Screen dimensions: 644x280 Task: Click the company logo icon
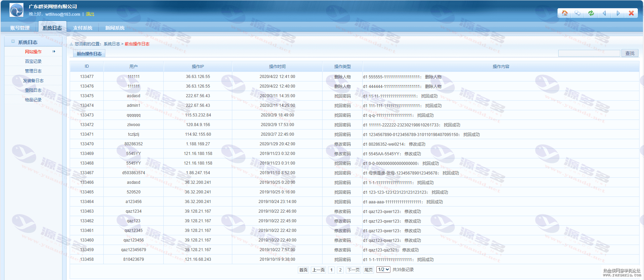coord(16,10)
